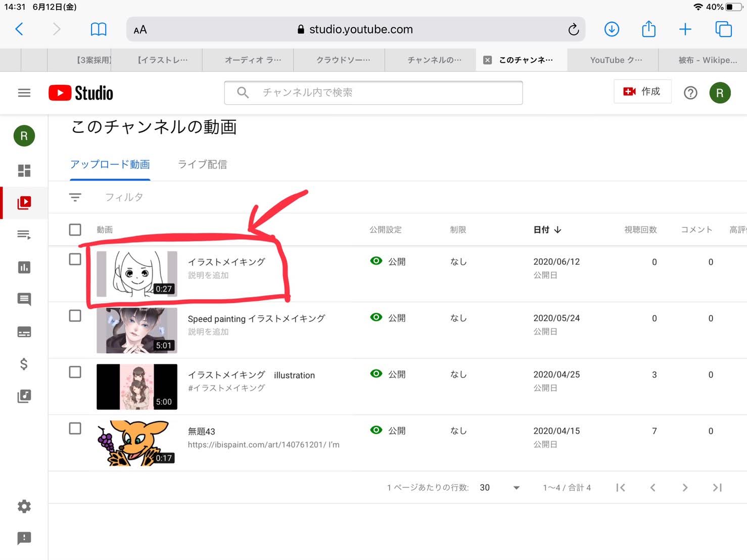Viewport: 747px width, 560px height.
Task: Switch to ライブ配信 tab
Action: 202,164
